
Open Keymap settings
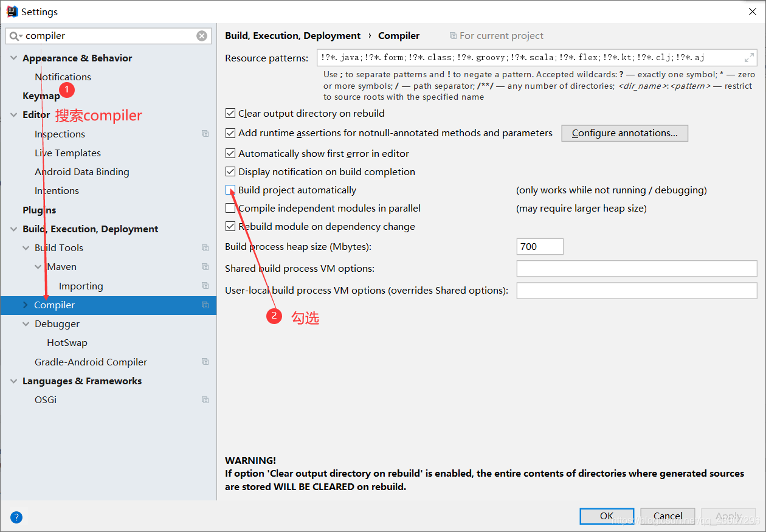41,95
